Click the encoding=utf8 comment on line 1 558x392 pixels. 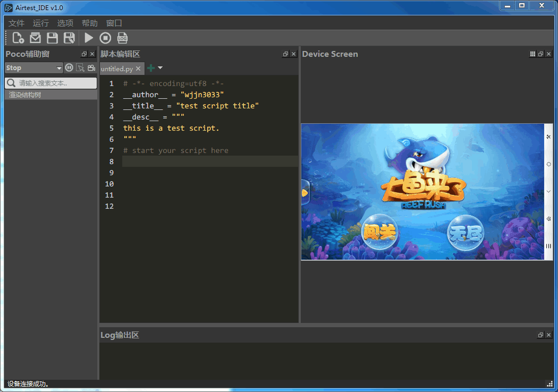(173, 83)
